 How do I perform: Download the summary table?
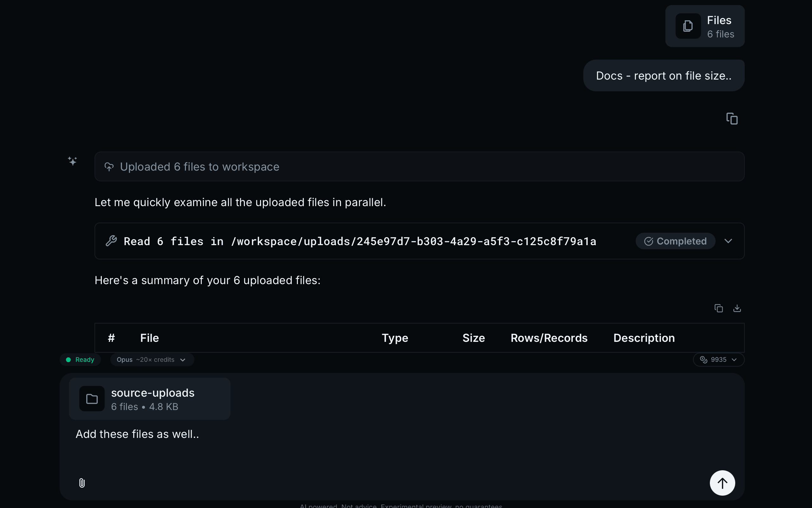pyautogui.click(x=737, y=308)
